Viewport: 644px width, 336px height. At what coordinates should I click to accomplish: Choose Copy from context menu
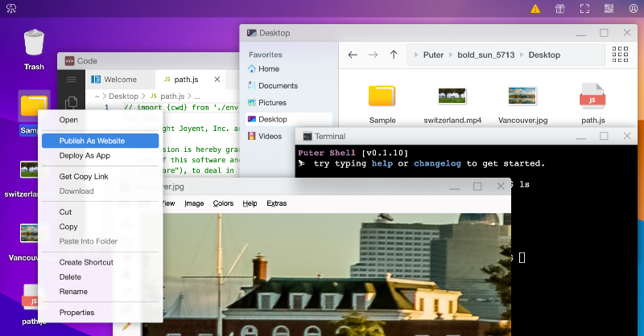coord(100,227)
